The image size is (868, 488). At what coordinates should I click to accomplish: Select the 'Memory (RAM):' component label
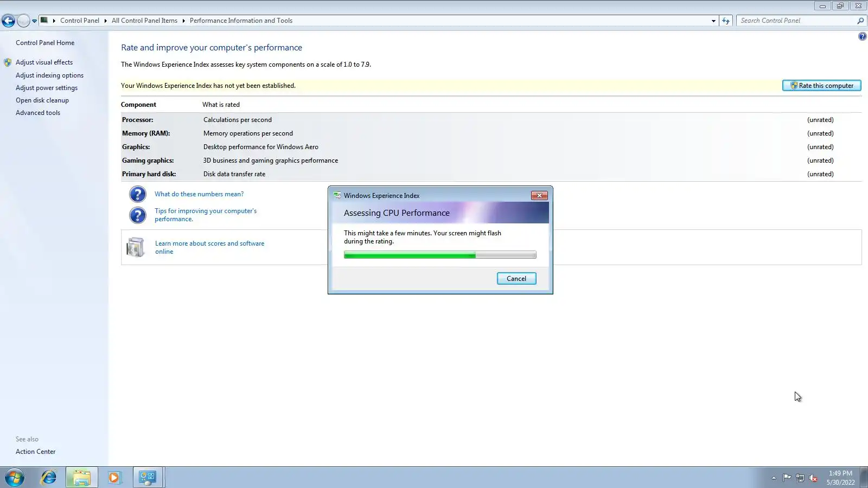(146, 133)
